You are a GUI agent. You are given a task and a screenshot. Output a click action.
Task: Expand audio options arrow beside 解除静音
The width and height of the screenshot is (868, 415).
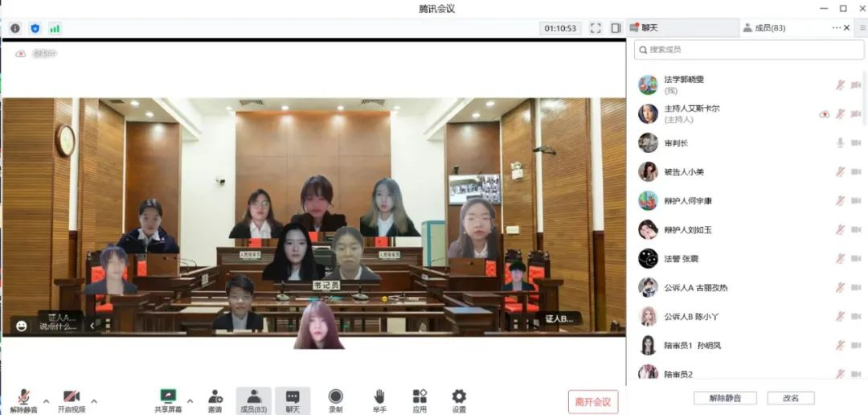point(46,401)
